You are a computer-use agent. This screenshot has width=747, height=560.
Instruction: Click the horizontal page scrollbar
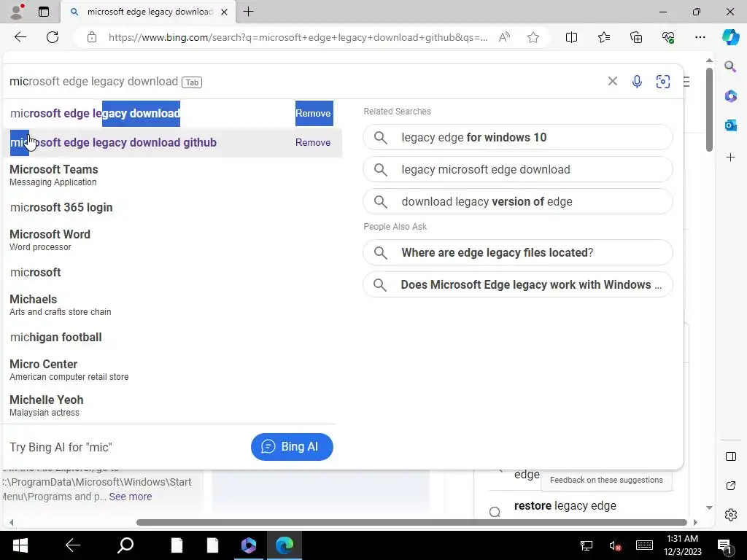(411, 522)
